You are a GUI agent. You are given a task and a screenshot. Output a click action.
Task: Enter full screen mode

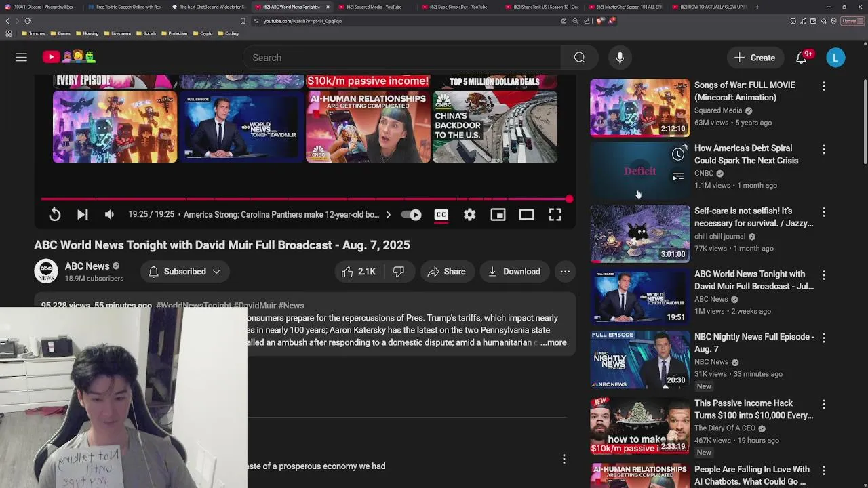555,215
